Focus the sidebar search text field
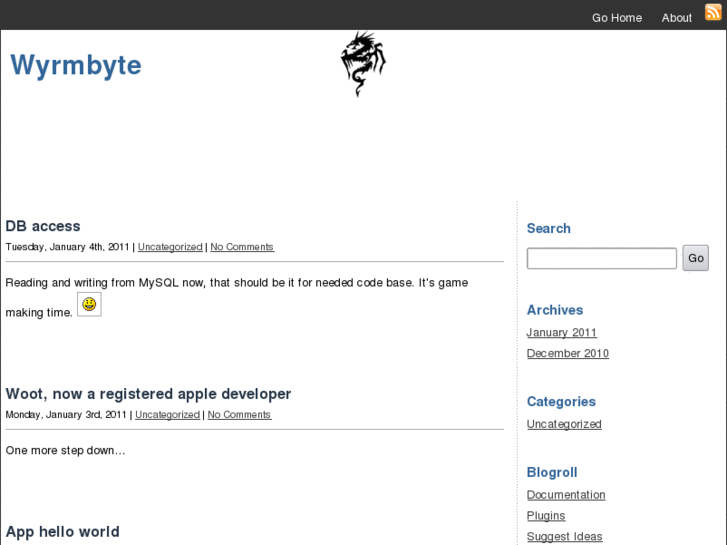The height and width of the screenshot is (545, 727). click(601, 258)
